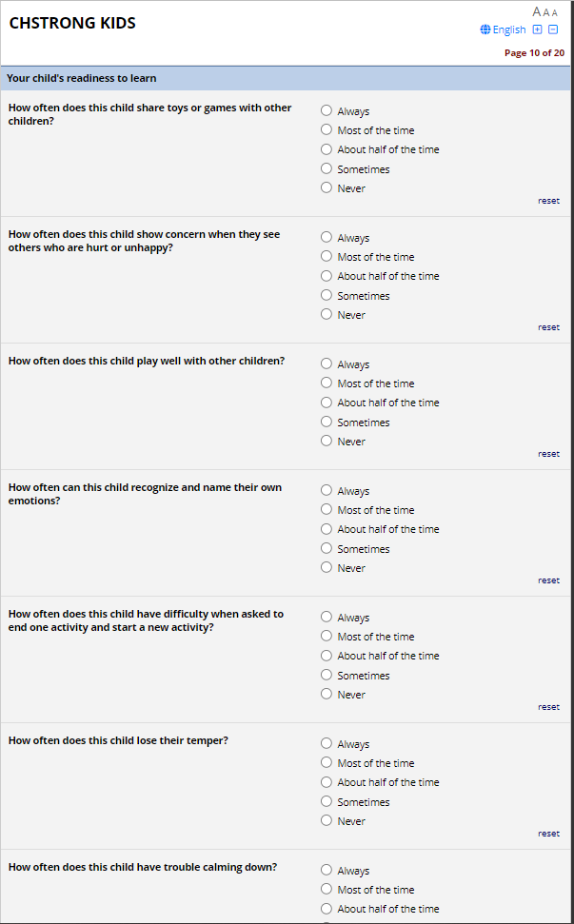574x924 pixels.
Task: Select the largest font size 'A'
Action: click(x=537, y=11)
